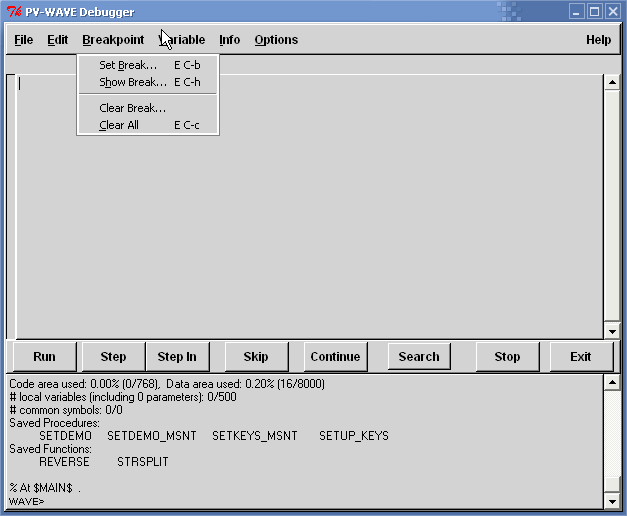Click the SETDEMO procedure name
The height and width of the screenshot is (516, 627).
[x=65, y=436]
